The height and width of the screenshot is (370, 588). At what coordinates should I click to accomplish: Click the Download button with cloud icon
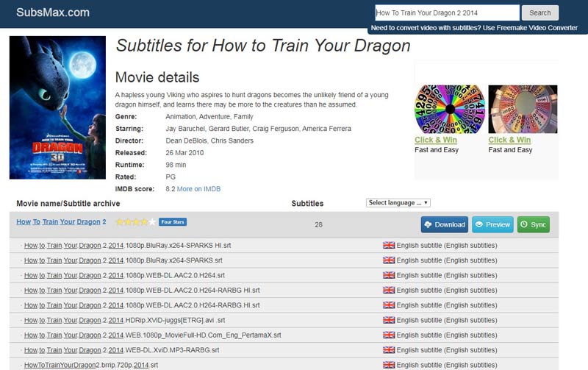[x=444, y=224]
